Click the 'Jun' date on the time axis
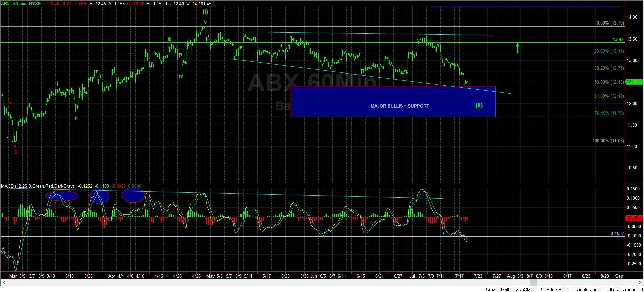The height and width of the screenshot is (292, 644). (x=314, y=276)
